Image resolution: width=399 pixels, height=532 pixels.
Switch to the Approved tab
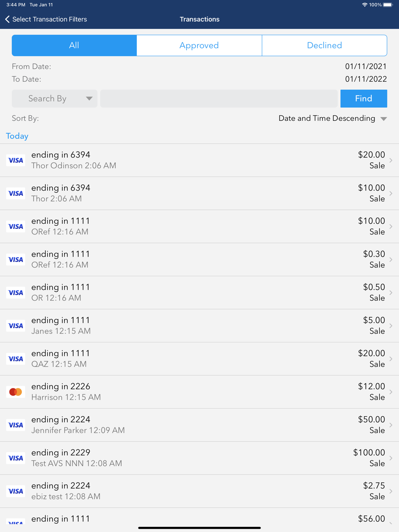click(199, 45)
